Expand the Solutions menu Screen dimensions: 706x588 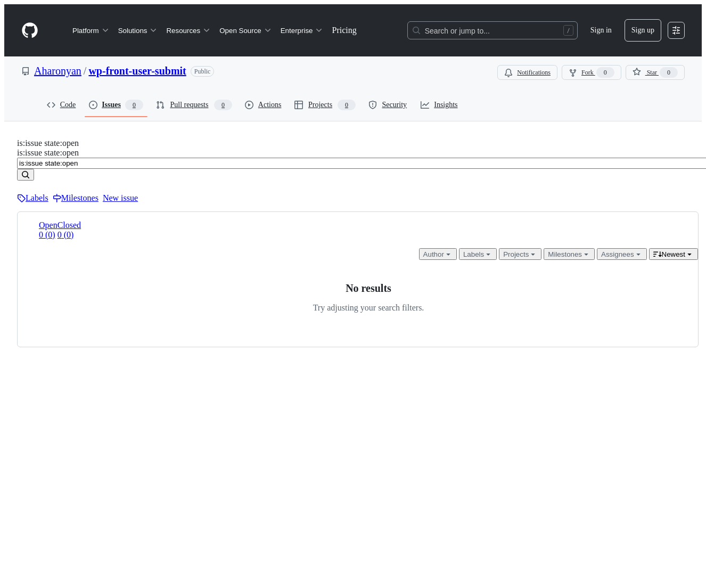(x=137, y=30)
